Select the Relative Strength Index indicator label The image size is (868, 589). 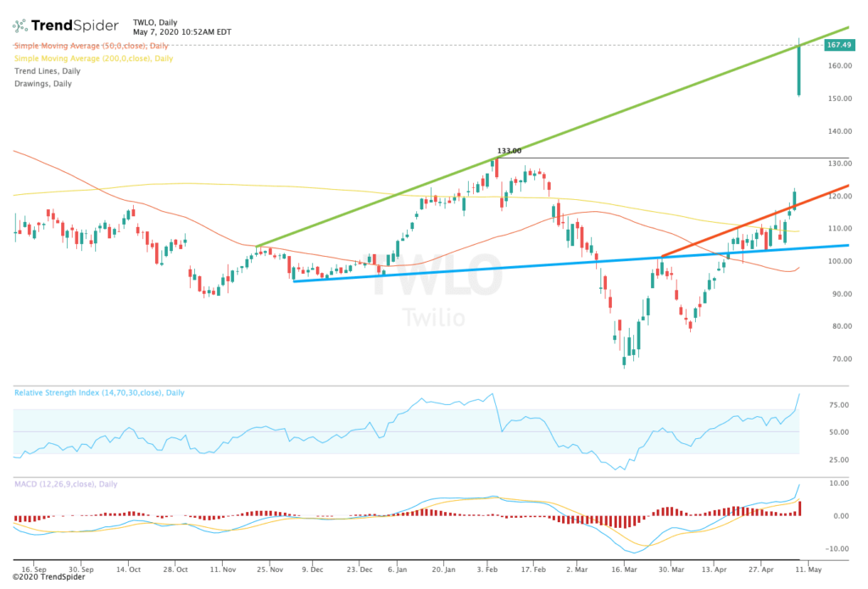coord(99,393)
